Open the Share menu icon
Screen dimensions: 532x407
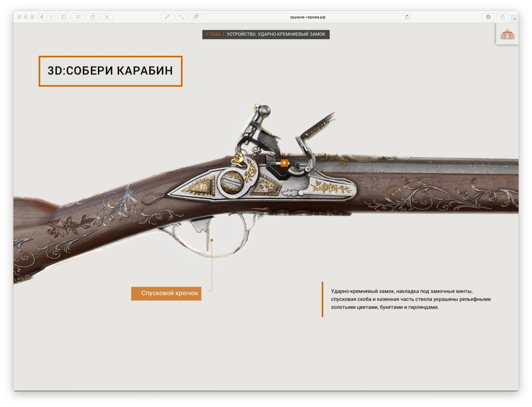[x=502, y=17]
